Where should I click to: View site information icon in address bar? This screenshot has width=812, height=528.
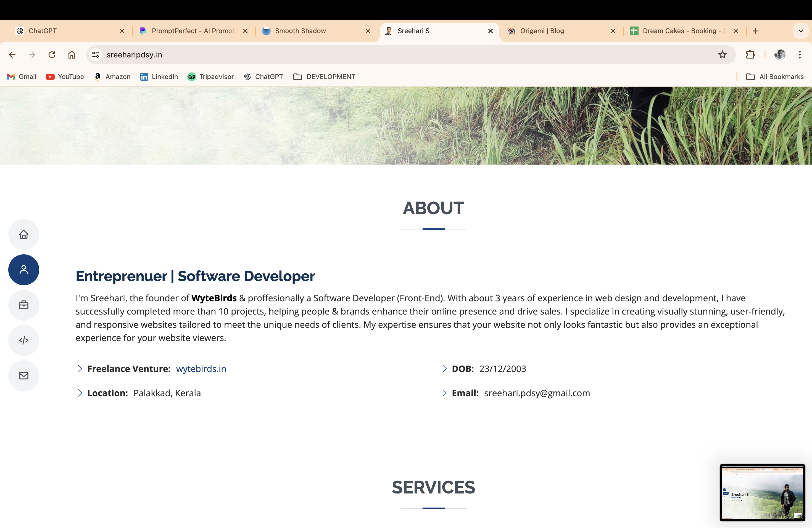(x=96, y=55)
